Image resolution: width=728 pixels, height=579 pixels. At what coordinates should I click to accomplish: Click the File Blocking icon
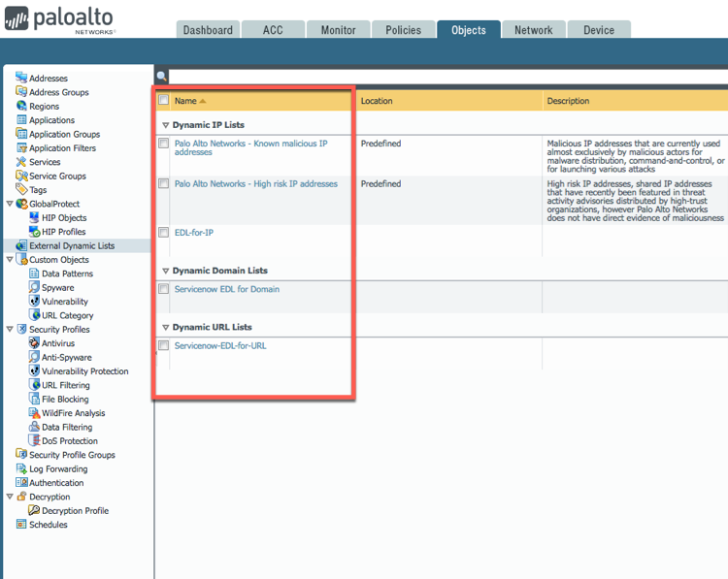pyautogui.click(x=34, y=398)
